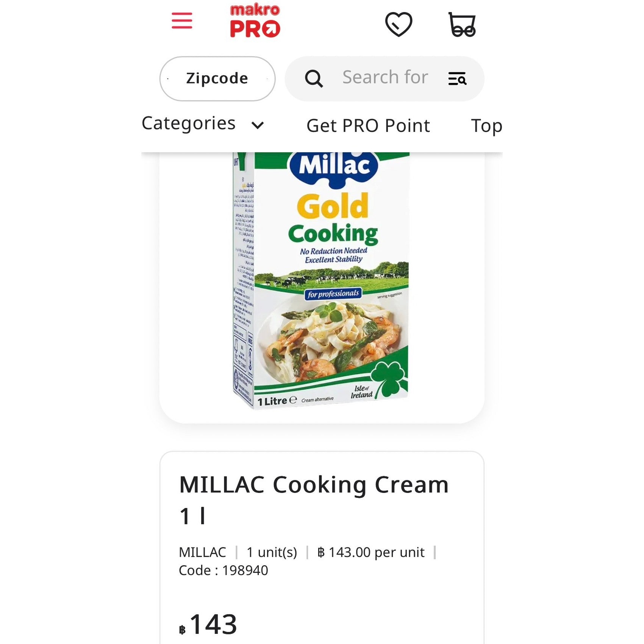The image size is (644, 644).
Task: Focus the 'Search for' input field
Action: (x=385, y=78)
